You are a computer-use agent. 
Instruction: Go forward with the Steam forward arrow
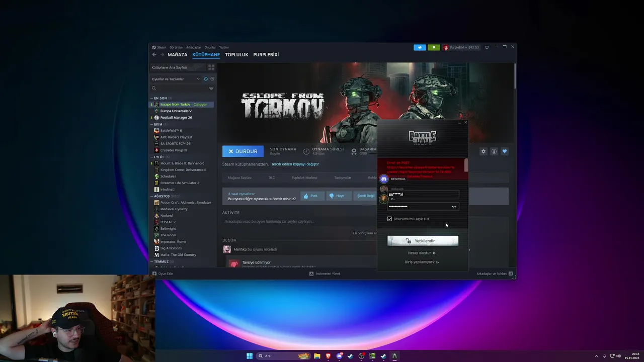click(x=162, y=55)
